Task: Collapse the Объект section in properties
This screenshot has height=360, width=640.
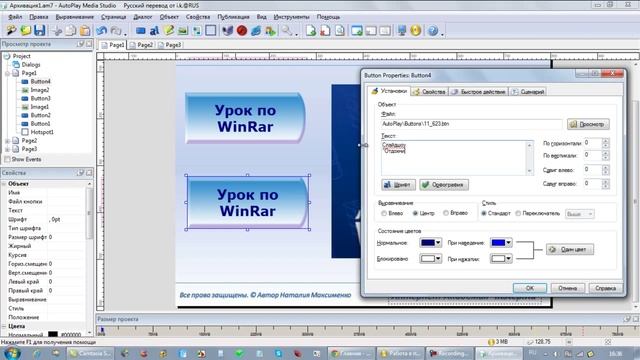Action: (4, 184)
